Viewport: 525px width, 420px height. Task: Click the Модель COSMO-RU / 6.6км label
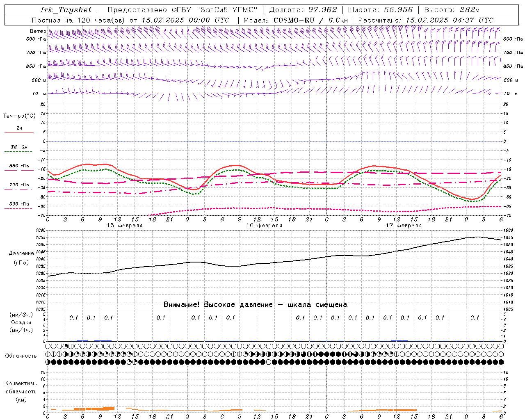point(296,20)
